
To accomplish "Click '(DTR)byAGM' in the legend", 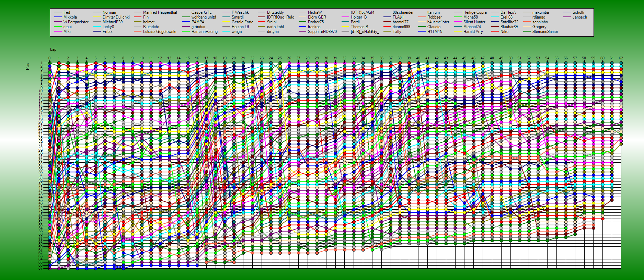I will tap(363, 12).
